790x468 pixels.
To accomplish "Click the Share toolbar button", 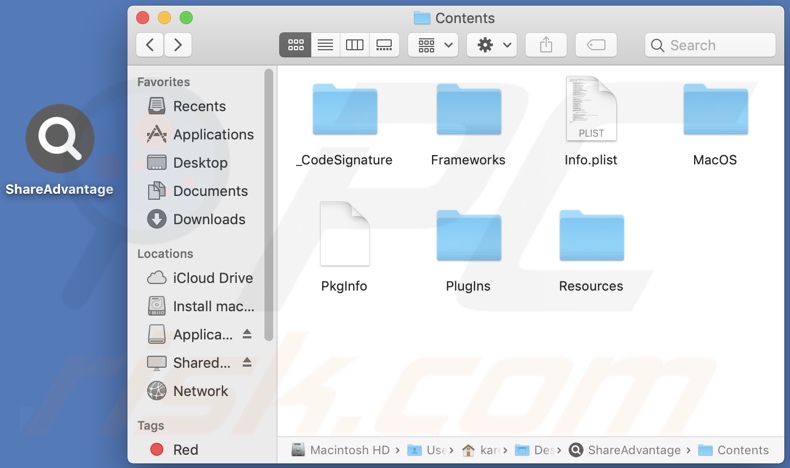I will (x=546, y=45).
